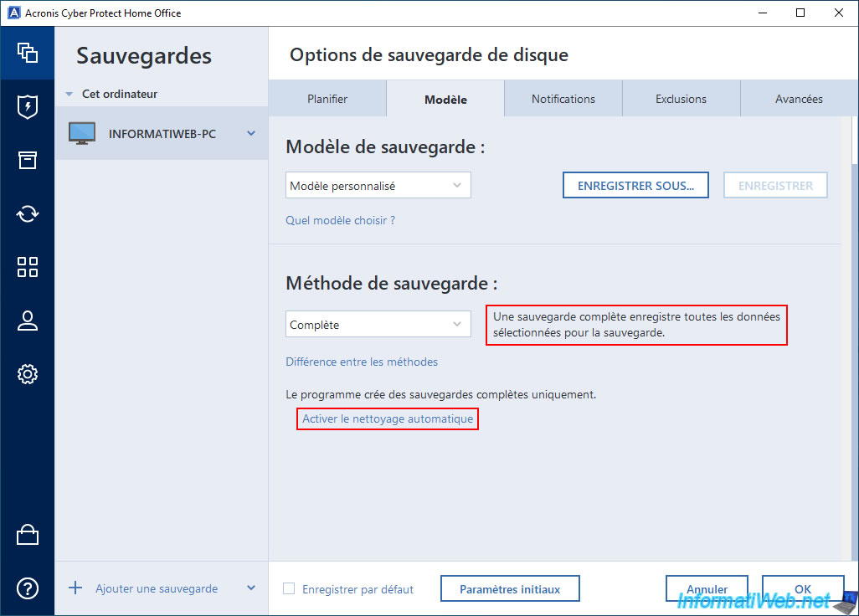Click Activer le nettoyage automatique link

pyautogui.click(x=388, y=418)
